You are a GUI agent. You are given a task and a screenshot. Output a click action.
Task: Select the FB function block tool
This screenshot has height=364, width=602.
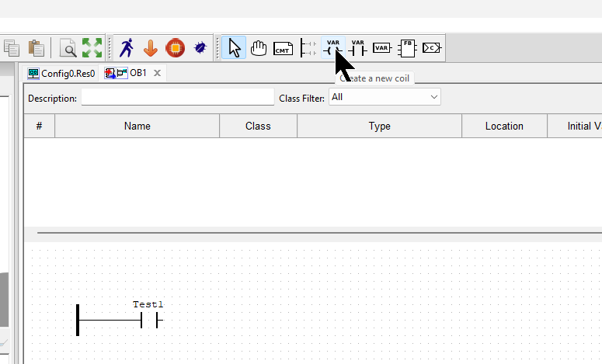coord(406,48)
